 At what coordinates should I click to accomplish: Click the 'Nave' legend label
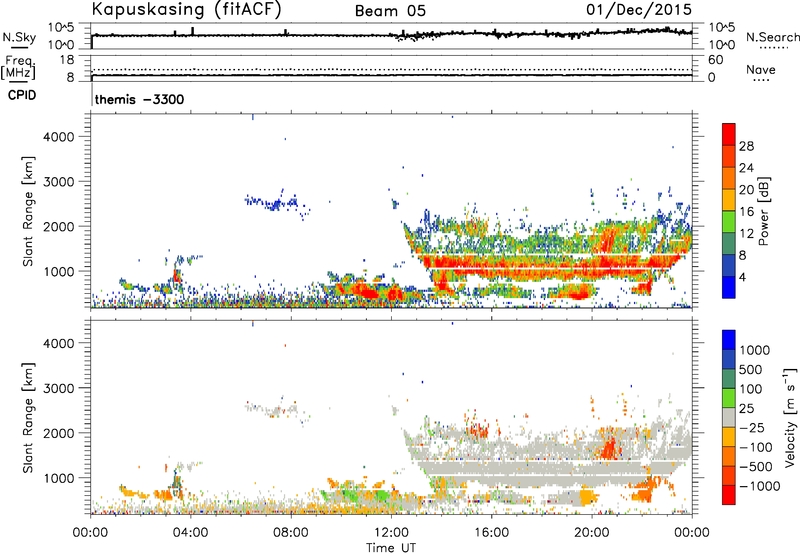761,69
